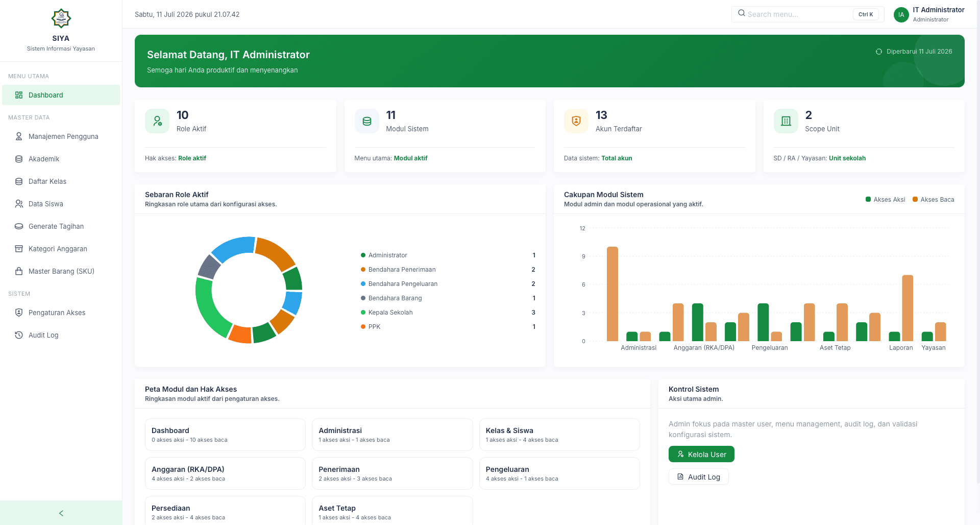
Task: Click the Selamat Datang, IT Administrator heading
Action: (x=228, y=55)
